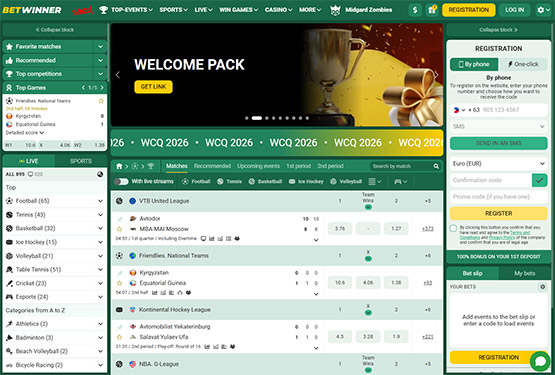Select the last banner slide dot
Image resolution: width=555 pixels, height=375 pixels.
(307, 118)
